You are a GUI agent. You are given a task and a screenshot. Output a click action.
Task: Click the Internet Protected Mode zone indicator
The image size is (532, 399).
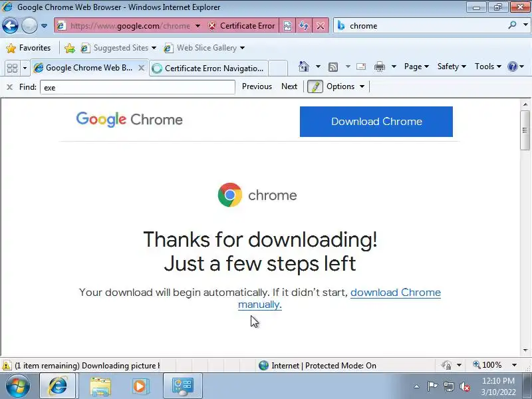pyautogui.click(x=318, y=365)
